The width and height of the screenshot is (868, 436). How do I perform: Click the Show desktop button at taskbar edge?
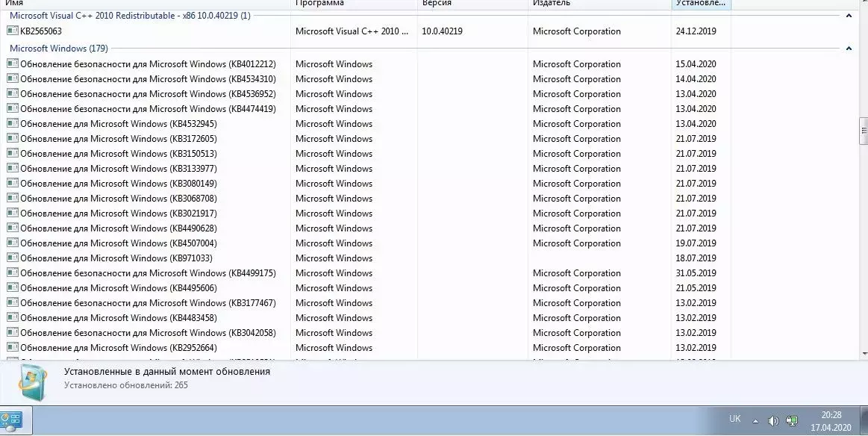[x=864, y=420]
